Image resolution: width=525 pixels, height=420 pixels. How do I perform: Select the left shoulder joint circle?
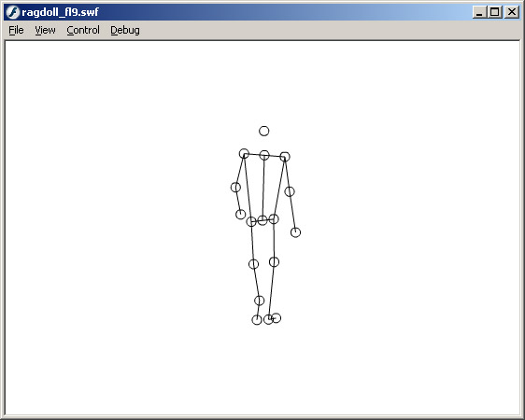coord(244,154)
